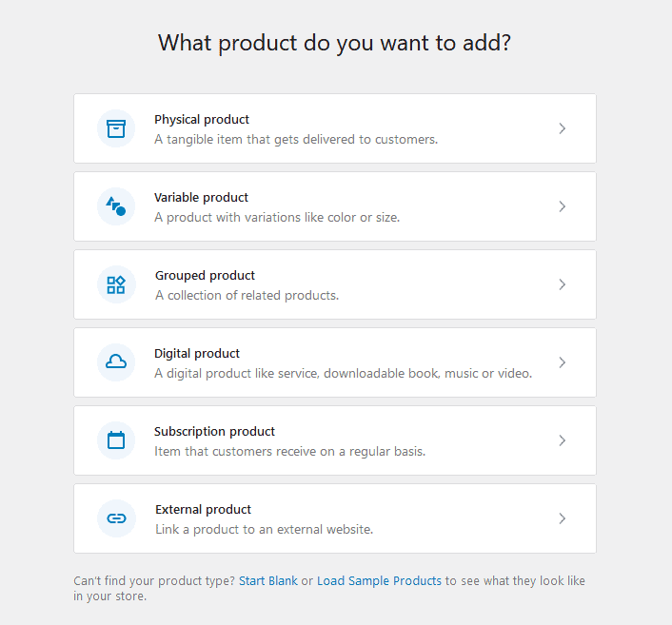Viewport: 672px width, 625px height.
Task: Select the Digital product description text
Action: [343, 373]
